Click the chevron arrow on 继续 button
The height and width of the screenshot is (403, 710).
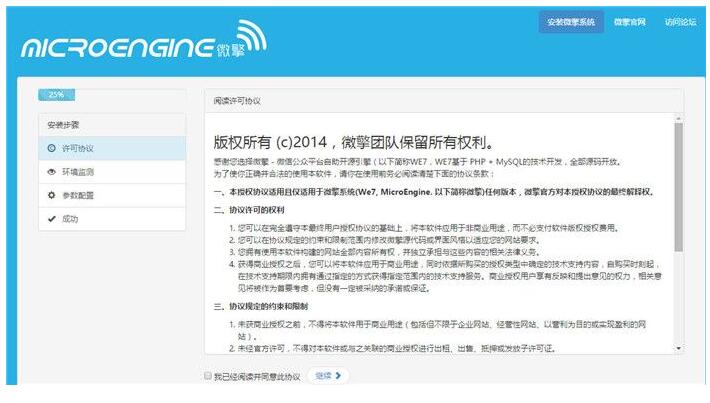coord(338,375)
